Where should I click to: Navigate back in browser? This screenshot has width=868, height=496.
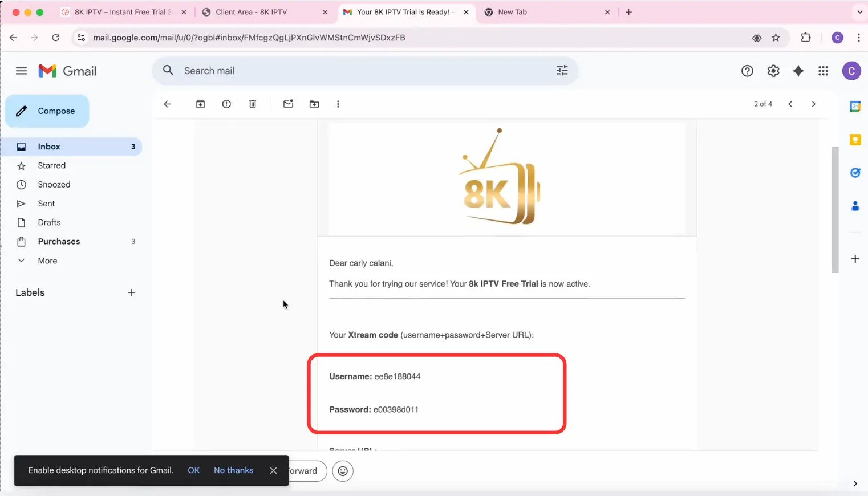pyautogui.click(x=13, y=38)
